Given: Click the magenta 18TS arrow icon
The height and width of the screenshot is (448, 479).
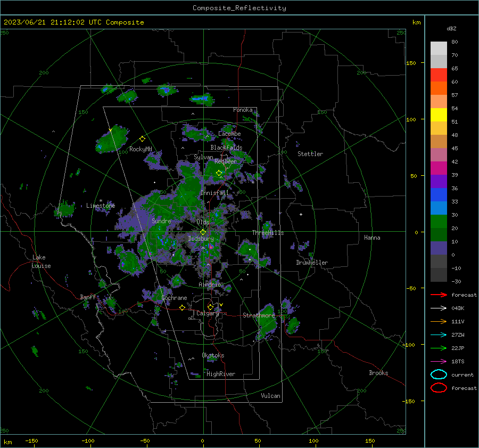Looking at the screenshot, I should coord(439,362).
